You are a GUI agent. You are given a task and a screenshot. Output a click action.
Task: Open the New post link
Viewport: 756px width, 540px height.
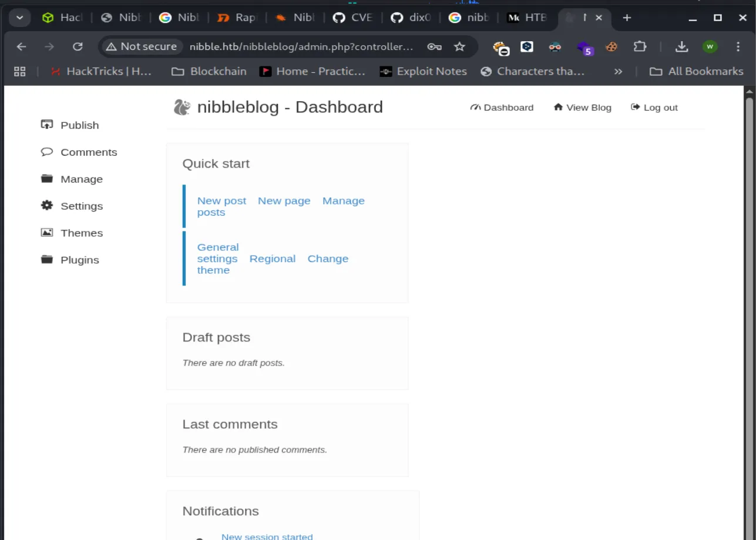click(x=221, y=200)
